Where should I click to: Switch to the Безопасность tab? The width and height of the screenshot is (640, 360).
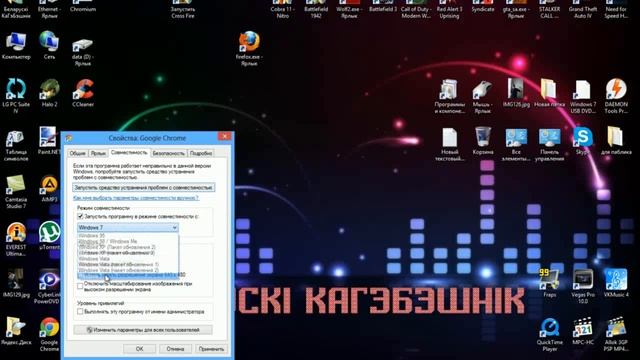[169, 153]
